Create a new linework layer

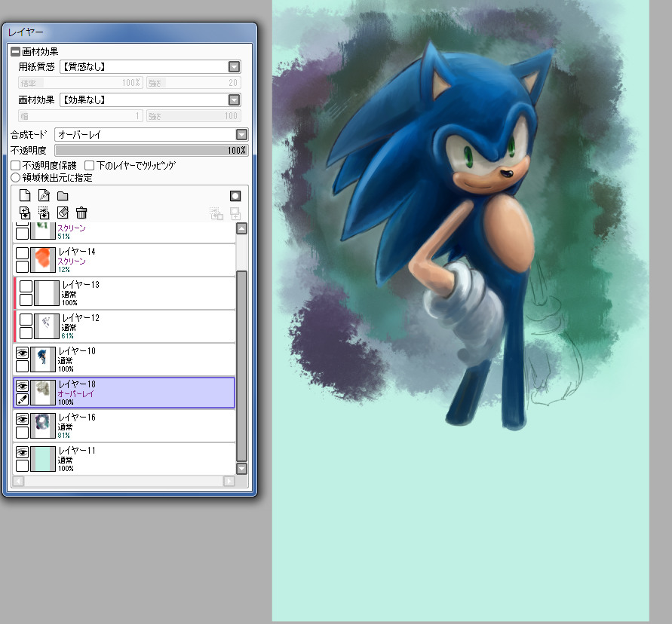44,196
